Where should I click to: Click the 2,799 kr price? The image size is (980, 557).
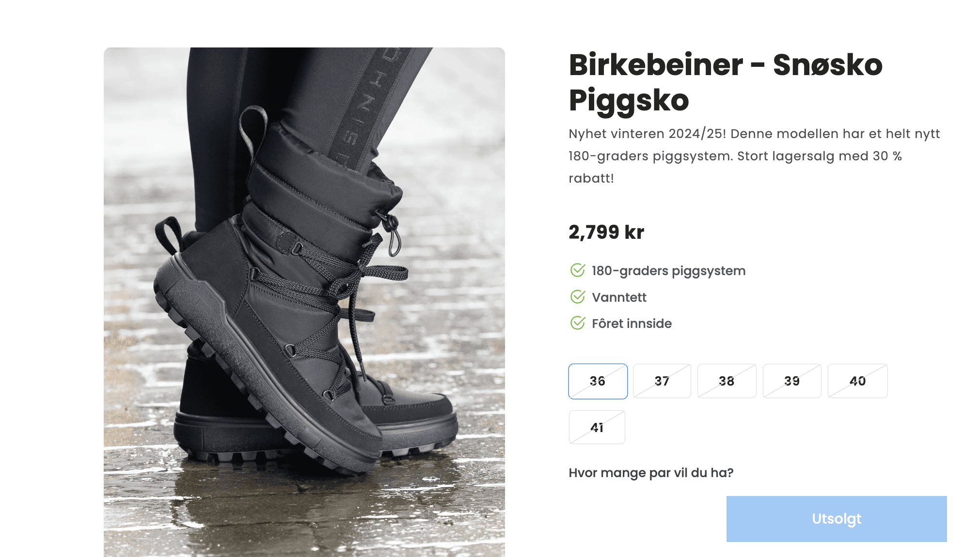606,232
